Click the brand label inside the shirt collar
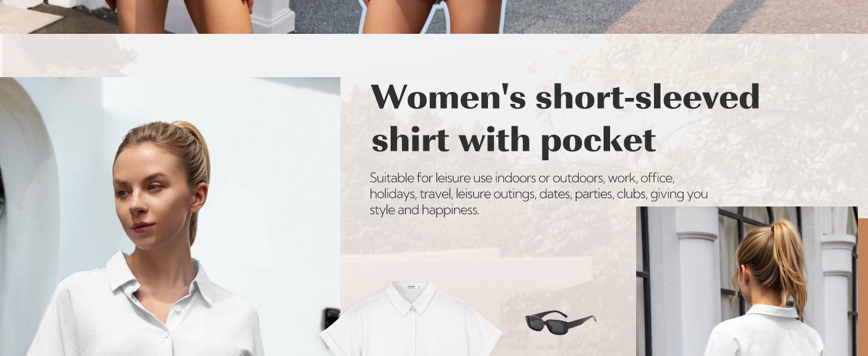Viewport: 868px width, 356px height. [x=413, y=287]
